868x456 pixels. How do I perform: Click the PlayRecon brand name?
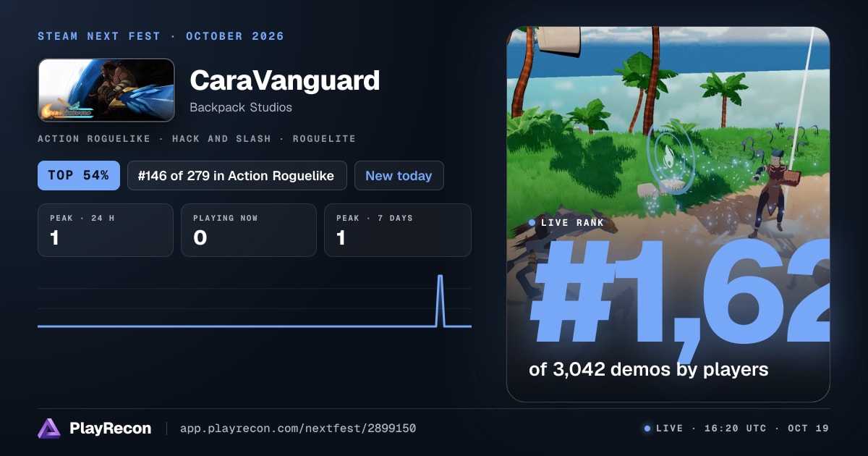(x=110, y=428)
